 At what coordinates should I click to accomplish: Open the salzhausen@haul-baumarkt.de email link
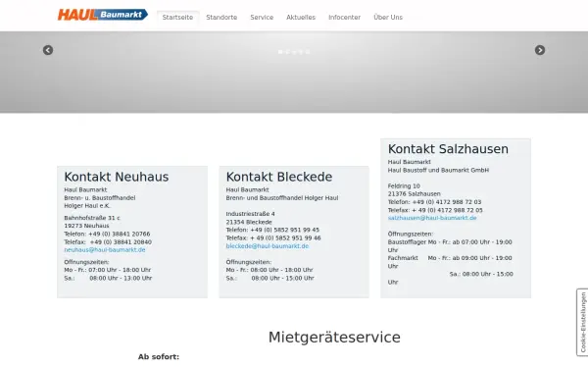[432, 218]
